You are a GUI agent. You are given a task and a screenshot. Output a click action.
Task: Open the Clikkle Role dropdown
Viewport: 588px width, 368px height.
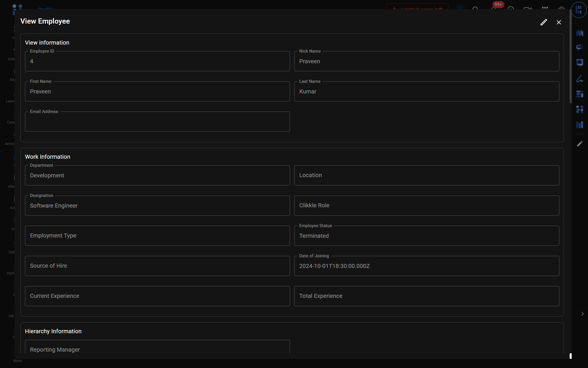tap(426, 206)
